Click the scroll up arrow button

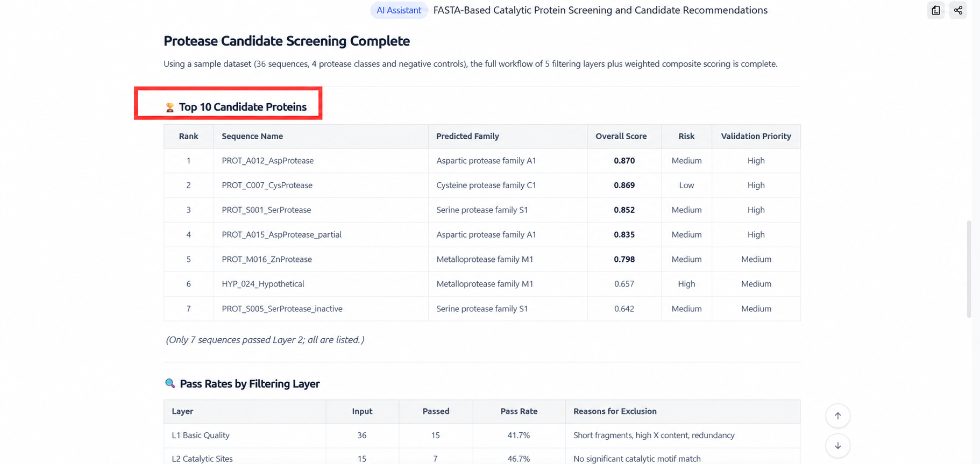(837, 416)
